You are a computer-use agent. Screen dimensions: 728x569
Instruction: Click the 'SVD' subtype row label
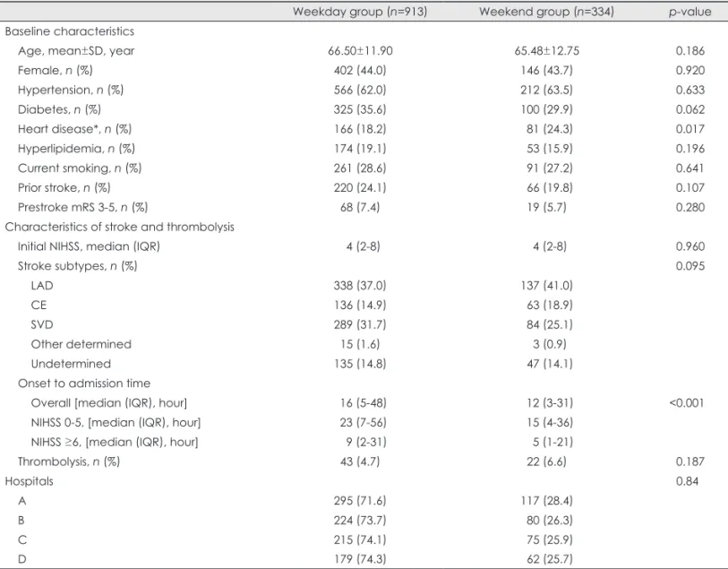(42, 324)
